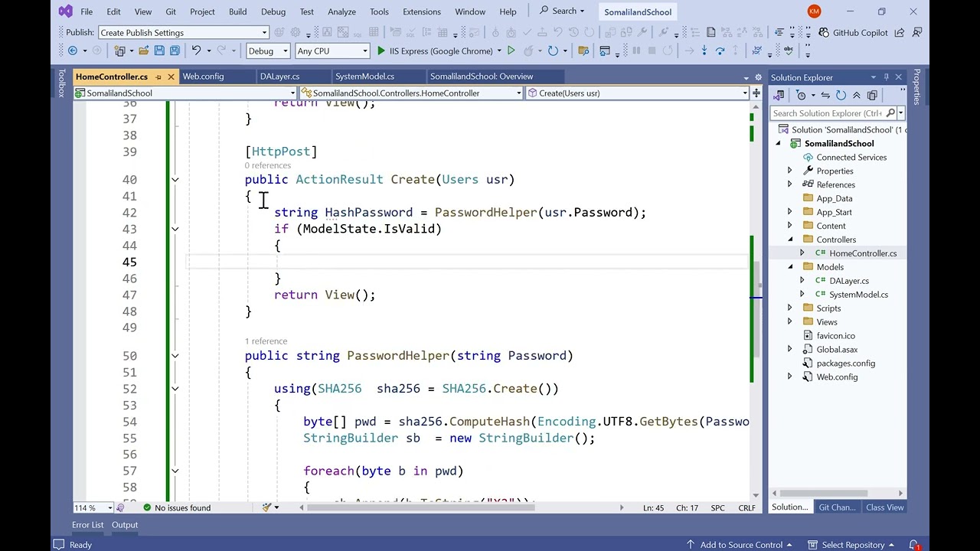Click the Send Feedback person icon
This screenshot has width=980, height=551.
[916, 32]
